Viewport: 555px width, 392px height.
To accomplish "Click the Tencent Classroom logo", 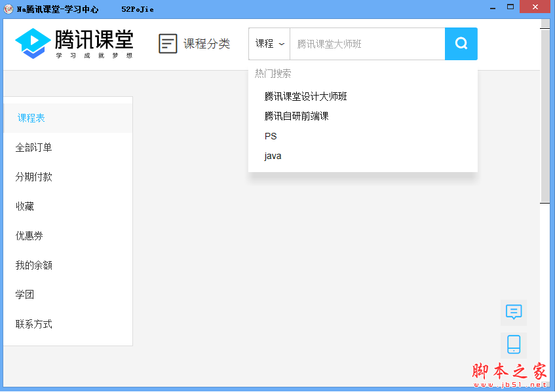I will [74, 43].
